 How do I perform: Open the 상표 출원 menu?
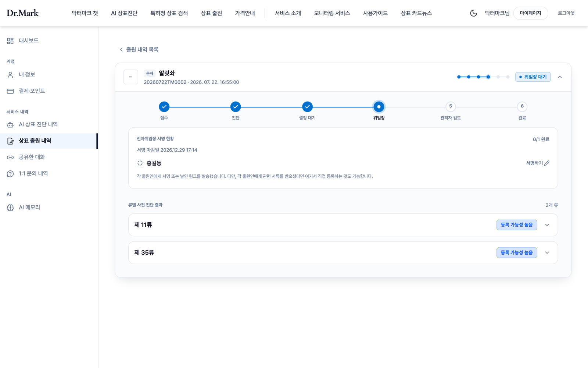click(211, 13)
